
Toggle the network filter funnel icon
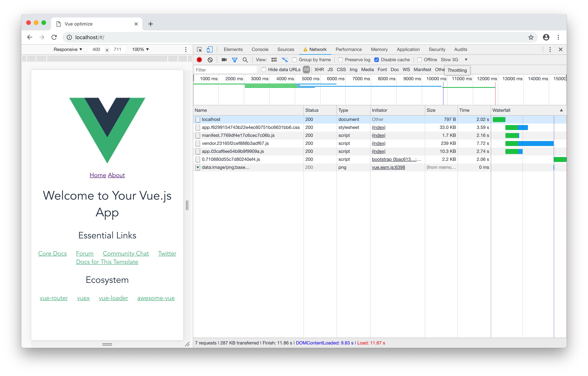[x=234, y=60]
